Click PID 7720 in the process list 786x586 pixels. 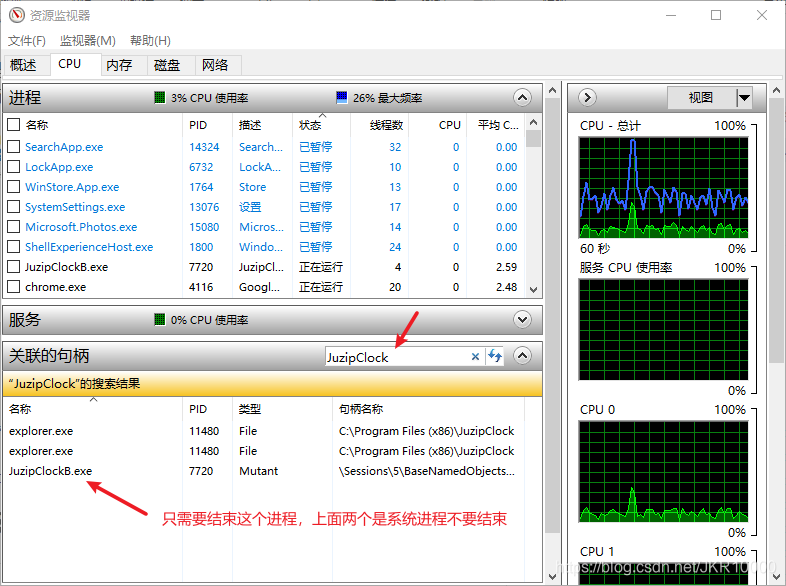coord(201,267)
